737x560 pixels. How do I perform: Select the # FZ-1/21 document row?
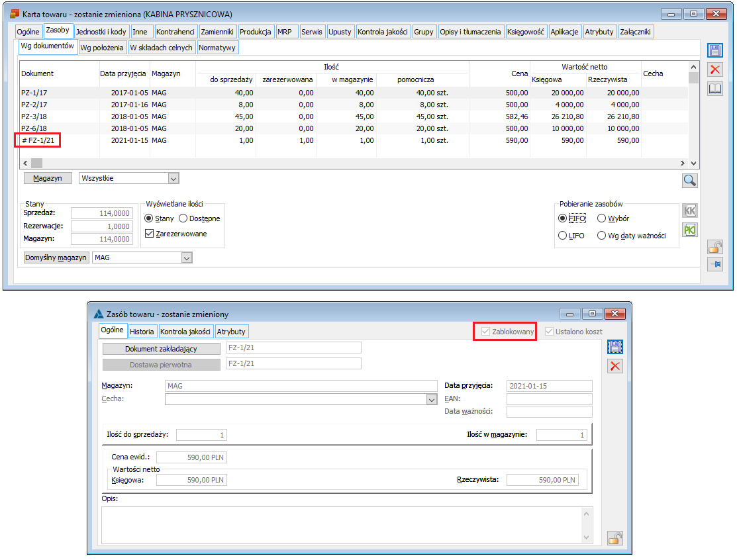pos(354,140)
